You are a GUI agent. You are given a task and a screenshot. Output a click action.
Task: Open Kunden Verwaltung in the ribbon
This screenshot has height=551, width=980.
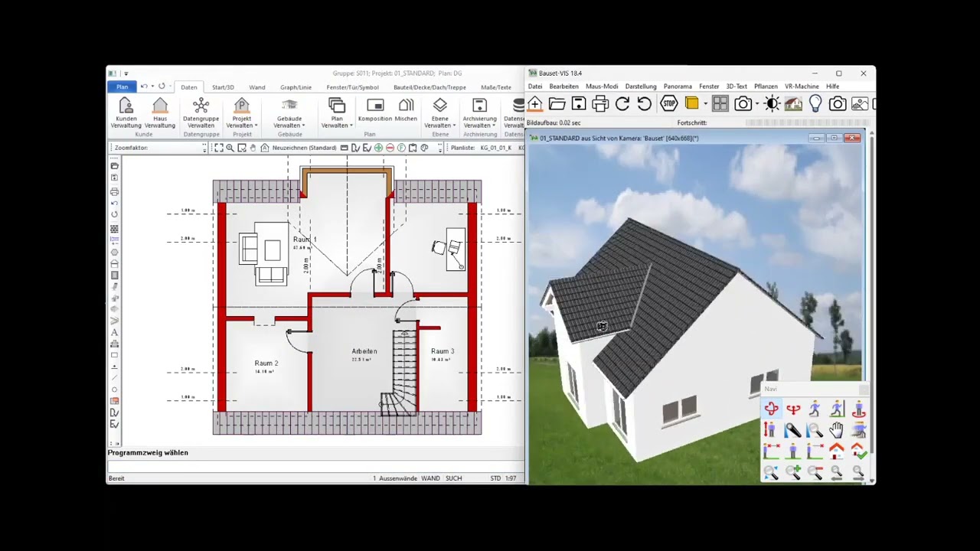click(126, 112)
